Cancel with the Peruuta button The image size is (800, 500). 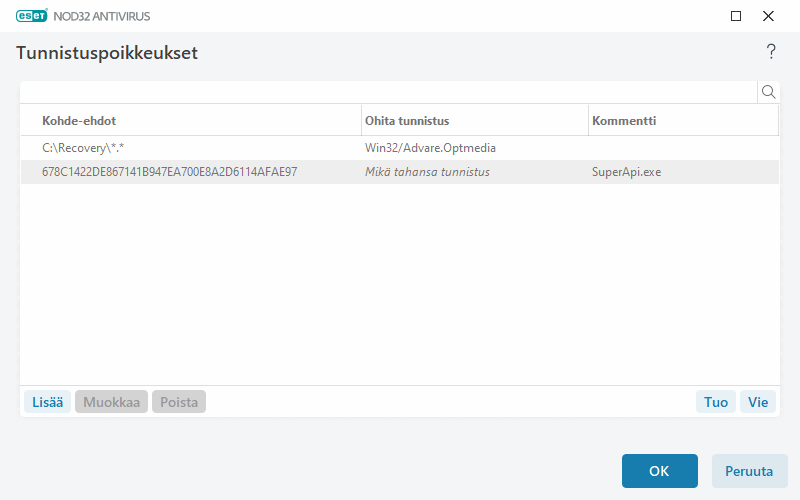pyautogui.click(x=749, y=471)
